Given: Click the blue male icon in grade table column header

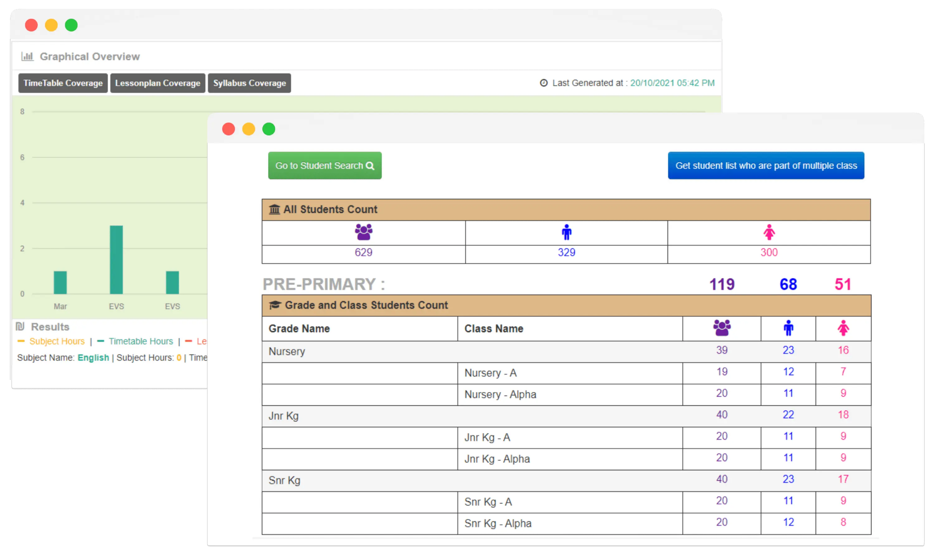Looking at the screenshot, I should (788, 328).
